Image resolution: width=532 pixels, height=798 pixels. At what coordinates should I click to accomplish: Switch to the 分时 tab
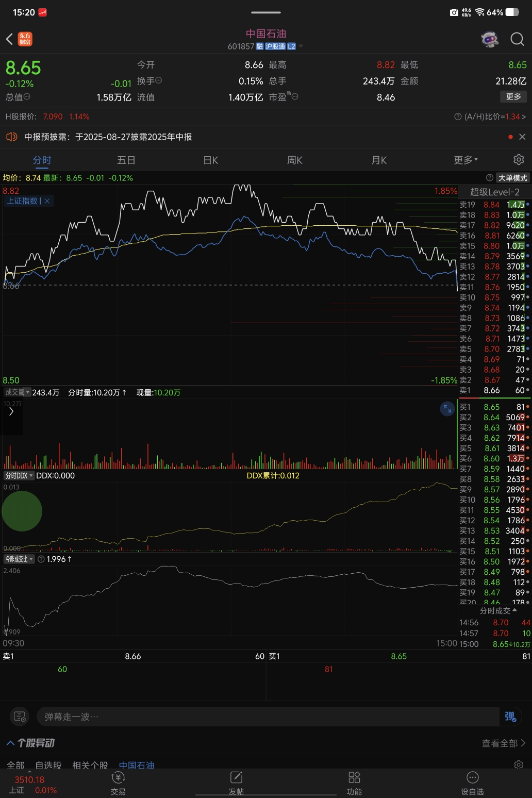(42, 160)
